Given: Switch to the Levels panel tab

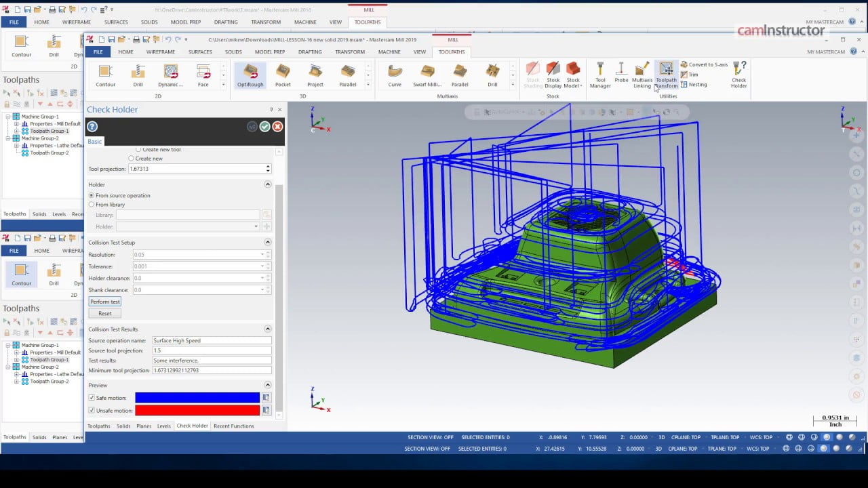Looking at the screenshot, I should pos(164,426).
